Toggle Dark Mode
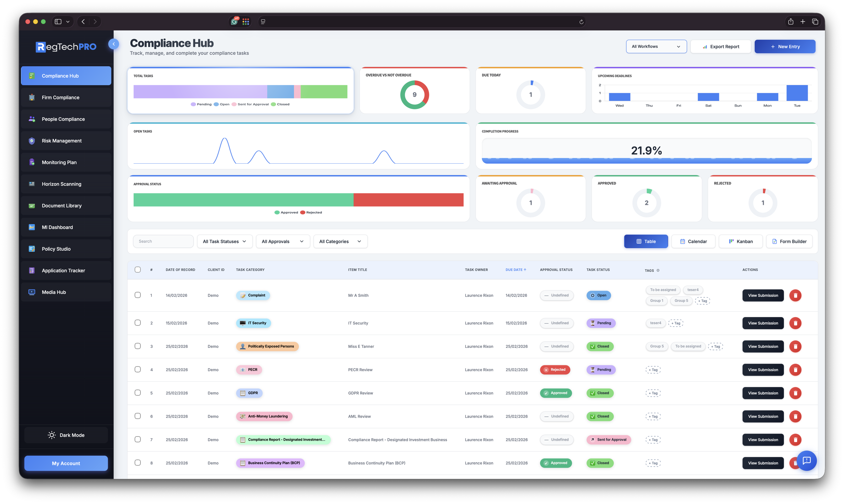 pos(66,435)
